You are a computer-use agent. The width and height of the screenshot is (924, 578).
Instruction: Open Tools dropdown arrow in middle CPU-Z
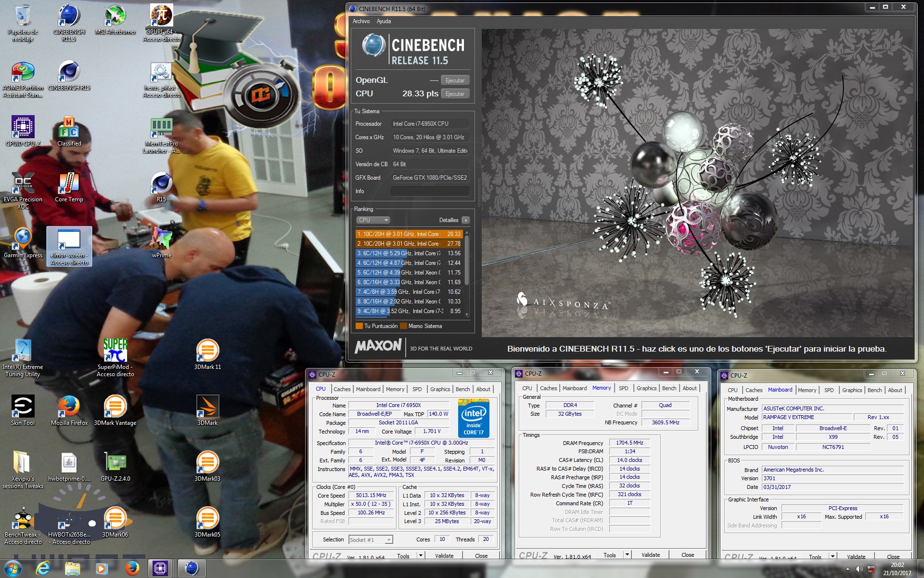627,555
